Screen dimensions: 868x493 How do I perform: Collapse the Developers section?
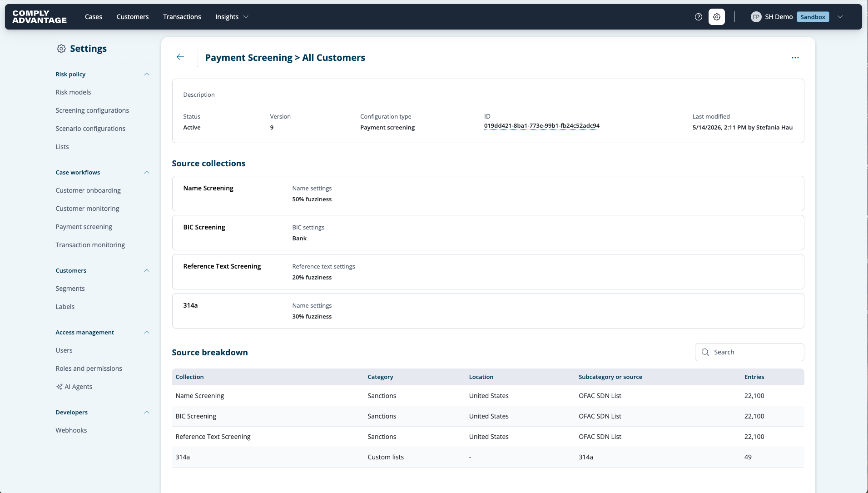tap(147, 412)
